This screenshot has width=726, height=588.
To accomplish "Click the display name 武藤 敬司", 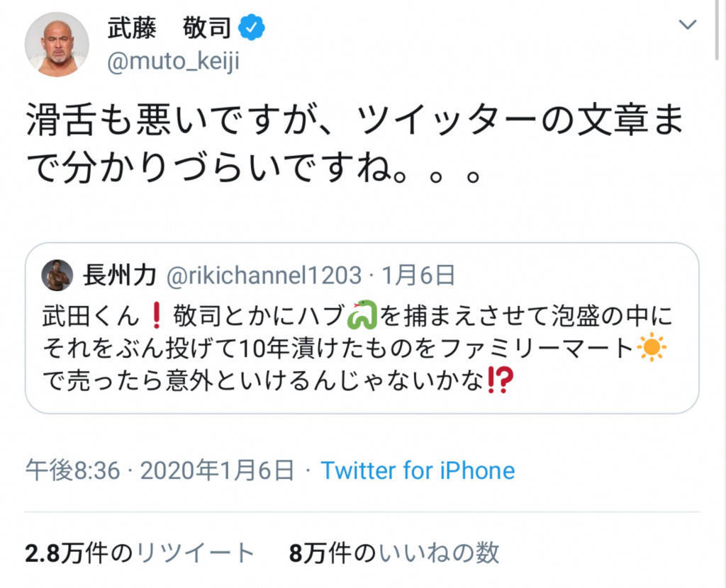I will coord(169,28).
